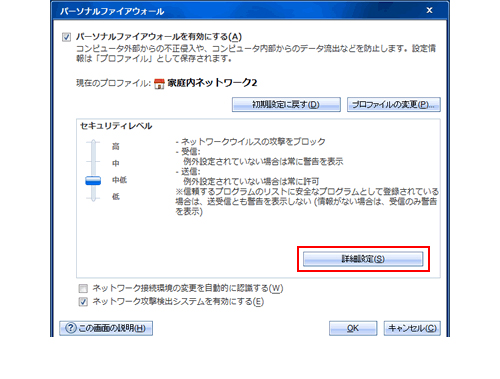Toggle パーソナルファイアウォールを有効にする checkbox
The width and height of the screenshot is (500, 379).
coord(66,37)
